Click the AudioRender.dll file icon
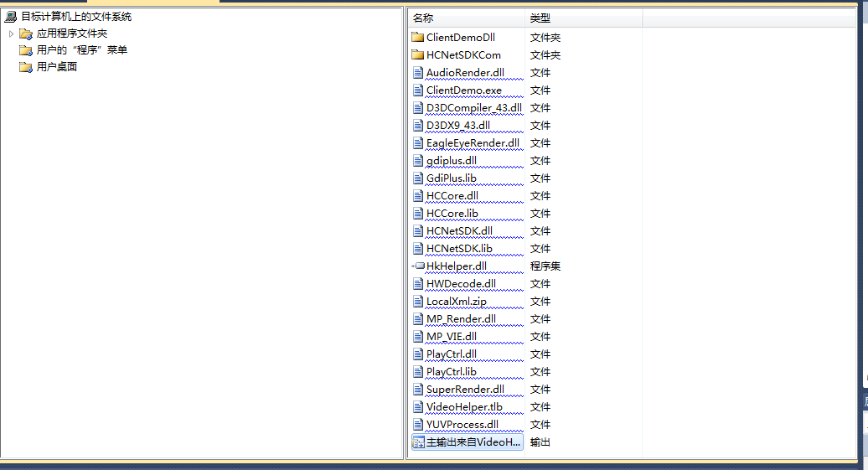This screenshot has width=868, height=470. [x=418, y=73]
